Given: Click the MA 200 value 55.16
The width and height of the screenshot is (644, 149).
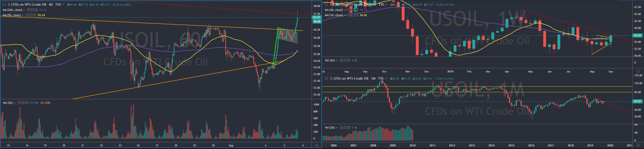Looking at the screenshot, I should click(43, 10).
